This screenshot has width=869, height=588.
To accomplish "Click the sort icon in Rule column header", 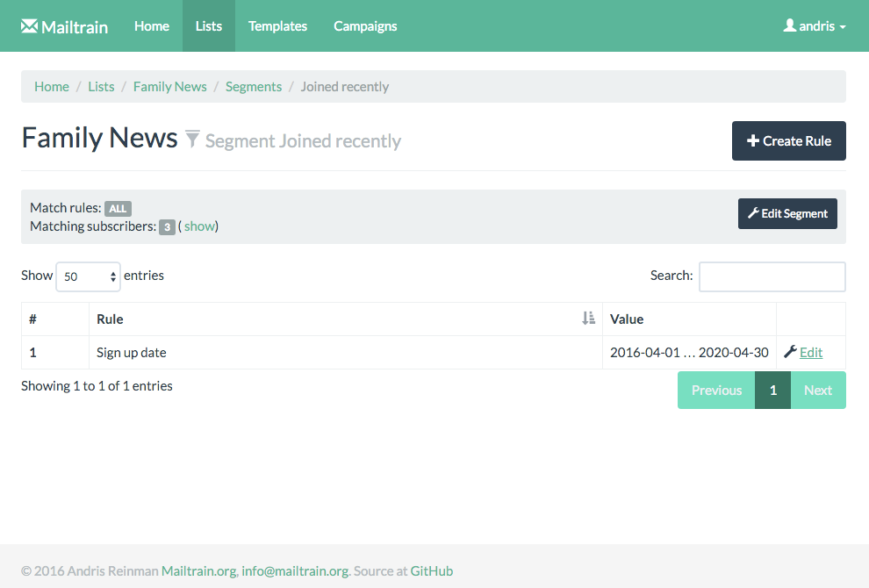I will pyautogui.click(x=589, y=319).
